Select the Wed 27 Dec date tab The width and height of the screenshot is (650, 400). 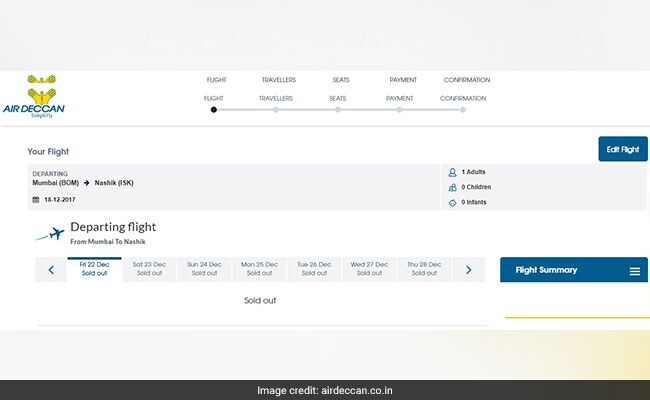[369, 269]
